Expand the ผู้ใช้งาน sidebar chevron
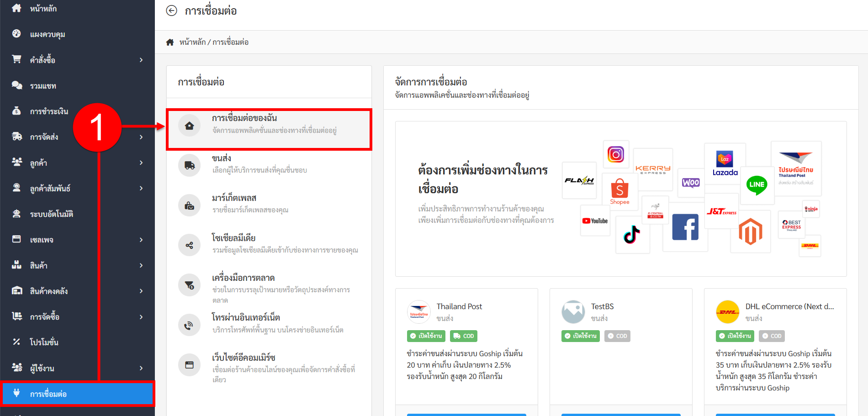 pyautogui.click(x=141, y=368)
